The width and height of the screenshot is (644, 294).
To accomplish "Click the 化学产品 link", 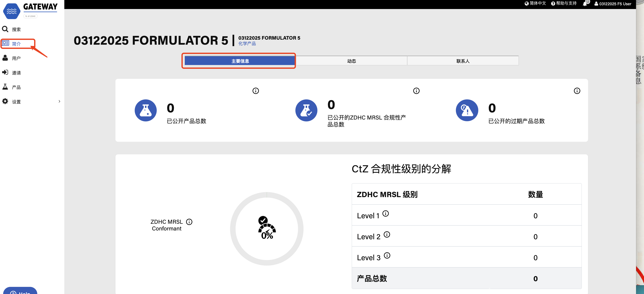I will coord(247,44).
